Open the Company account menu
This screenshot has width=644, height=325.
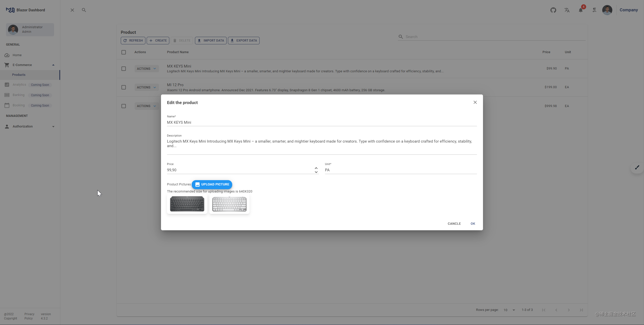(x=628, y=10)
